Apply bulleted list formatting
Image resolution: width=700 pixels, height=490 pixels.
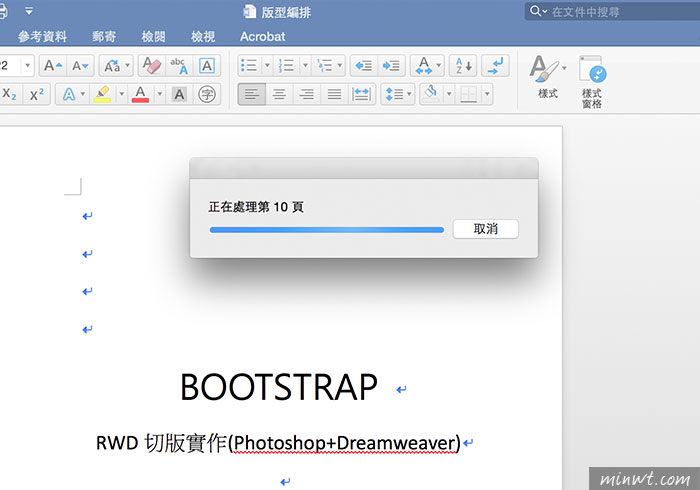tap(249, 66)
